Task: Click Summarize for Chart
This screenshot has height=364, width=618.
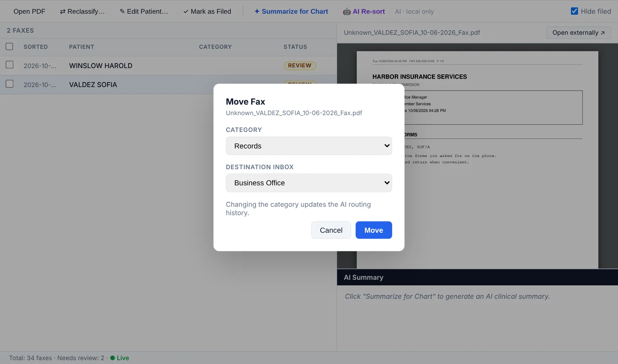Action: coord(291,11)
